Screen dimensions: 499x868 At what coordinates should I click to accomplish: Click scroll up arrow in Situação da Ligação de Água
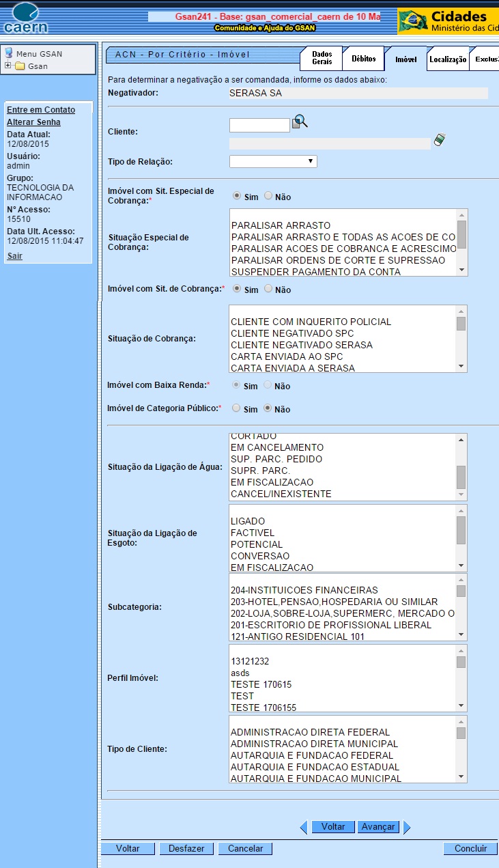pos(461,439)
